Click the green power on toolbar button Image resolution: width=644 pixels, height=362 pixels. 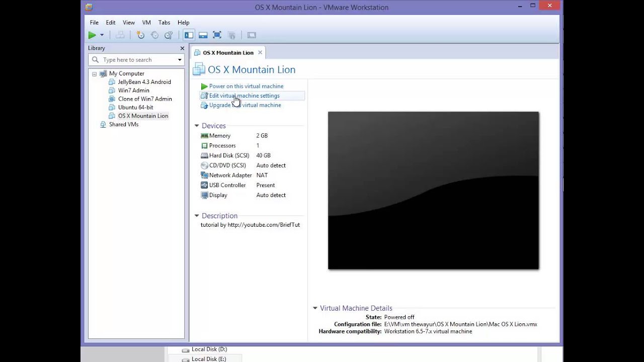[92, 35]
